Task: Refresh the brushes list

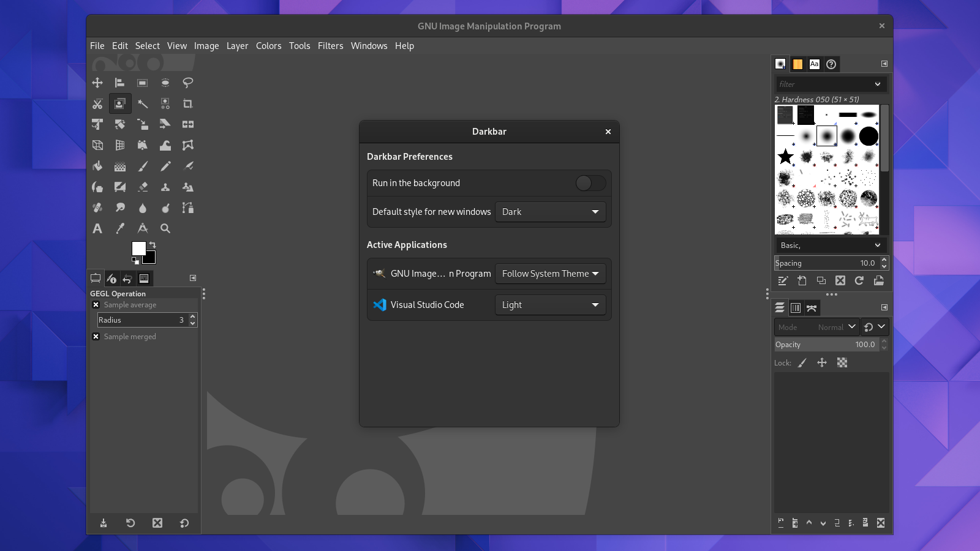Action: [x=859, y=280]
